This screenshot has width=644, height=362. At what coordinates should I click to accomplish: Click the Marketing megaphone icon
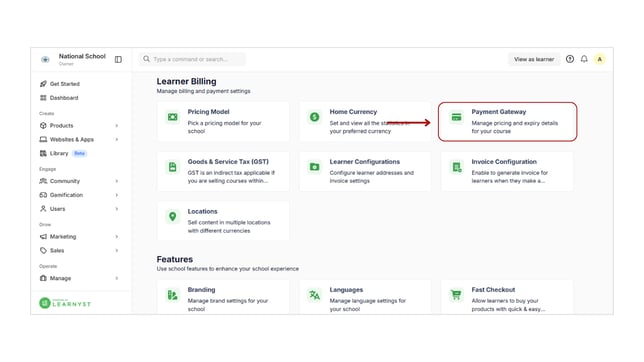click(x=43, y=236)
